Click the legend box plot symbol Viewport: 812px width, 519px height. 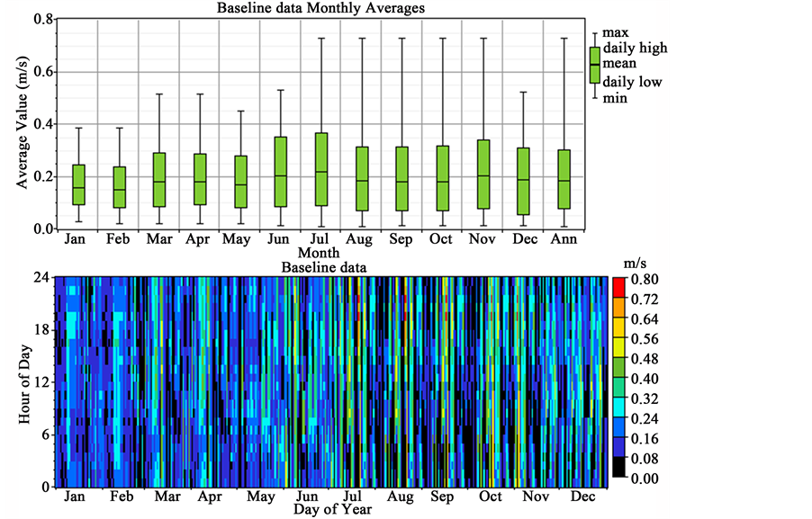(x=594, y=65)
